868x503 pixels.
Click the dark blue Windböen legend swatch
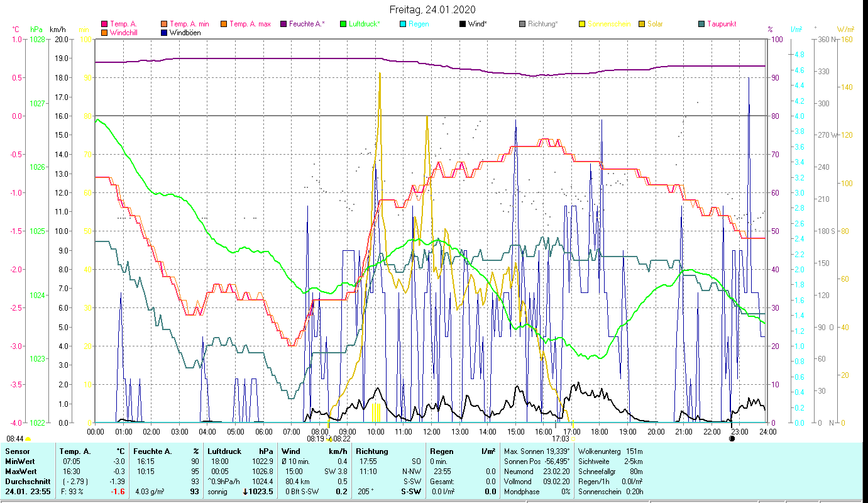165,33
